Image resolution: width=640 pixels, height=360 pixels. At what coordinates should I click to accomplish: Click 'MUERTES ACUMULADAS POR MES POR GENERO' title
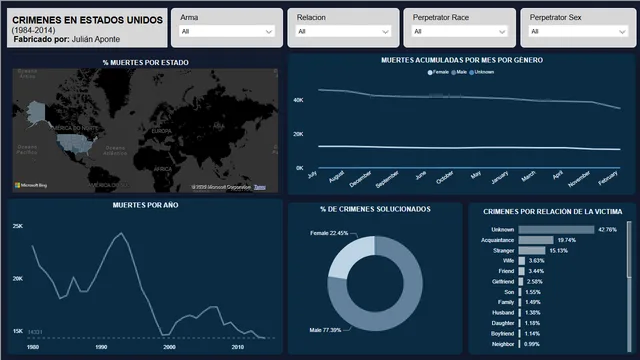point(462,60)
